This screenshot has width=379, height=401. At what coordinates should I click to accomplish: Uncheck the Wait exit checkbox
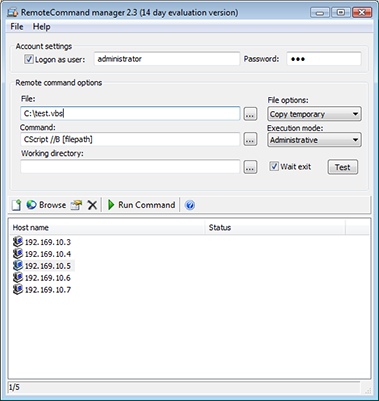(x=274, y=166)
